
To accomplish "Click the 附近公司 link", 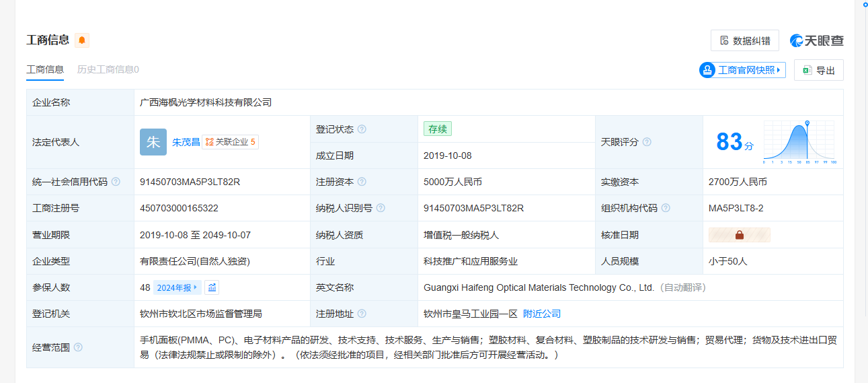I will (x=541, y=314).
